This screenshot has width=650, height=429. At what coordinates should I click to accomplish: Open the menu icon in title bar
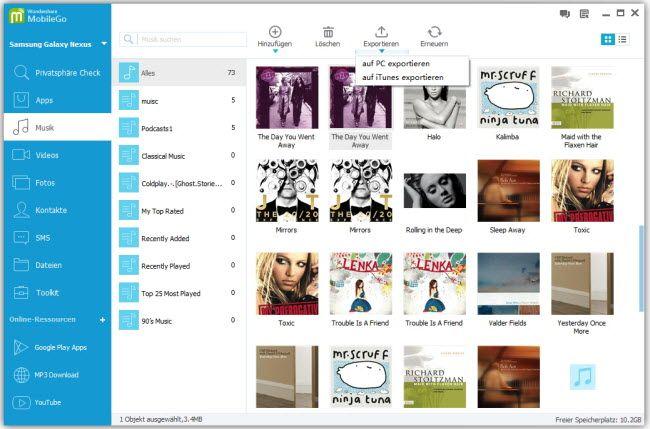(x=584, y=14)
